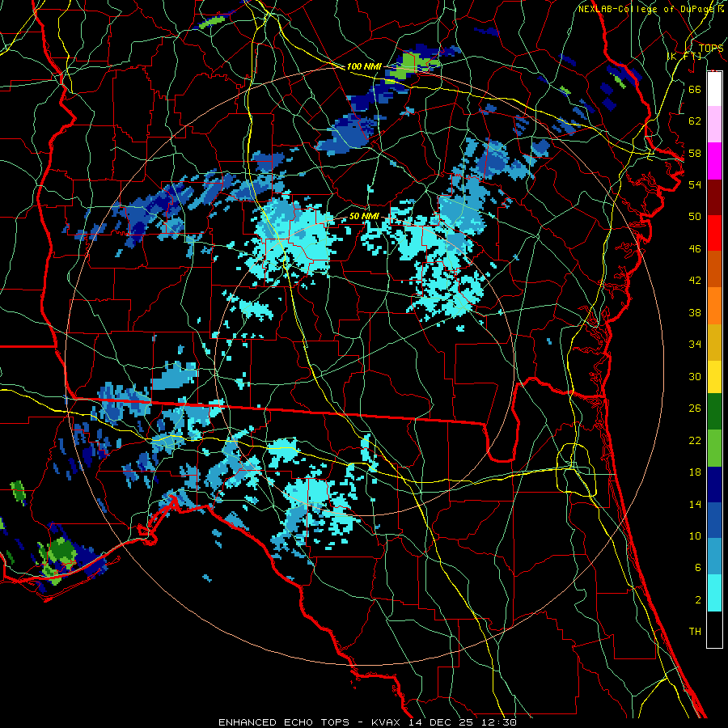Click the "58" legend value
The width and height of the screenshot is (728, 728).
pyautogui.click(x=695, y=153)
